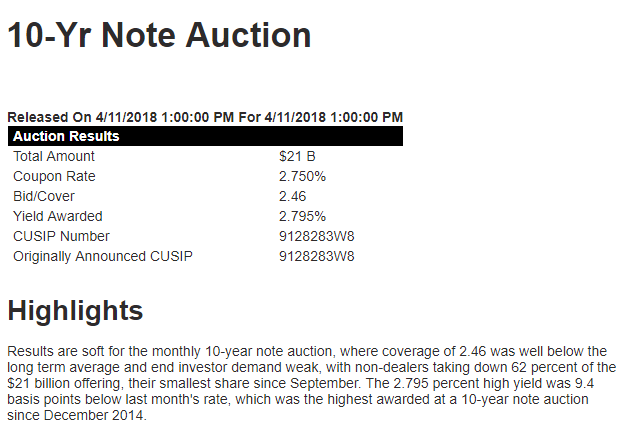Select the Originally Announced CUSIP value
The width and height of the screenshot is (621, 427).
316,256
